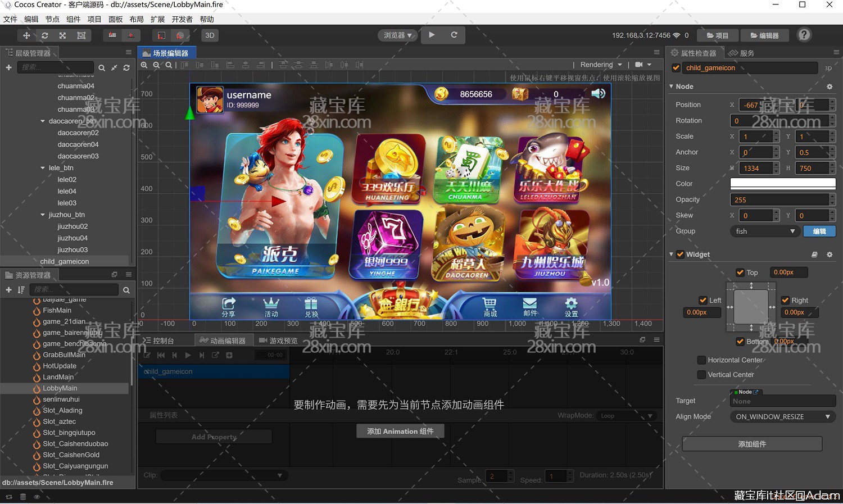Enable the Horizontal Center checkbox in Widget
This screenshot has width=843, height=504.
pos(701,360)
